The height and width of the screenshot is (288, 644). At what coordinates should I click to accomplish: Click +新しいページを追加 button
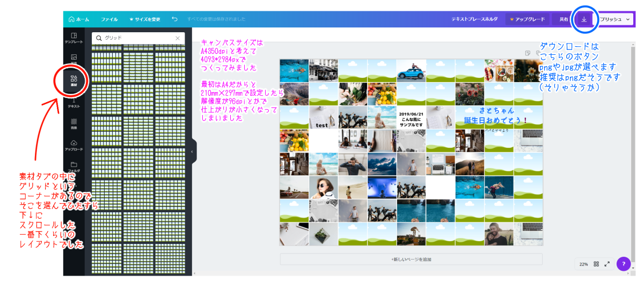tap(411, 259)
